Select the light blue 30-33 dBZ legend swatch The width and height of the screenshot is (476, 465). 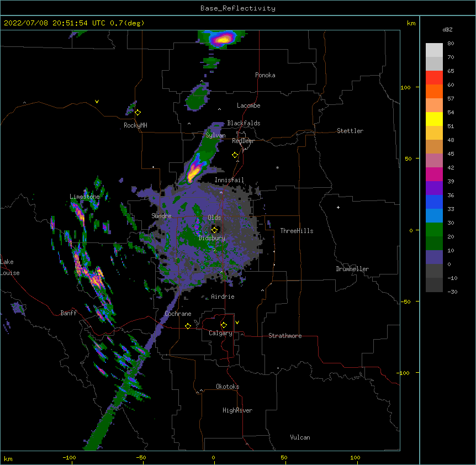[434, 215]
